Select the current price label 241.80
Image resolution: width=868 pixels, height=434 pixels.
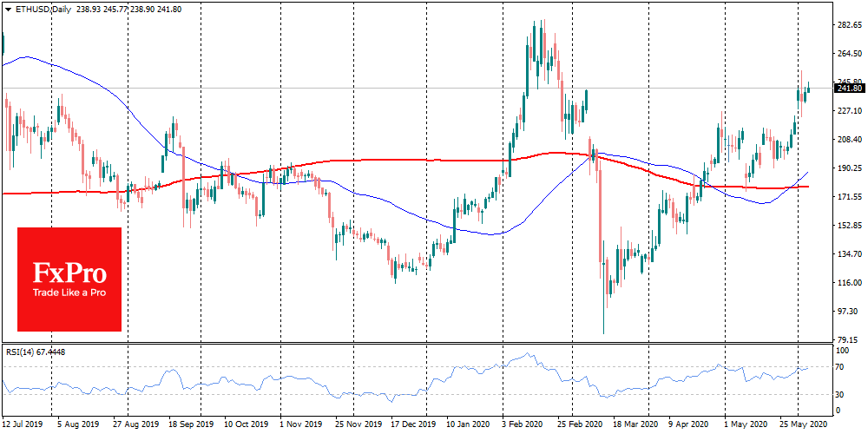[850, 88]
